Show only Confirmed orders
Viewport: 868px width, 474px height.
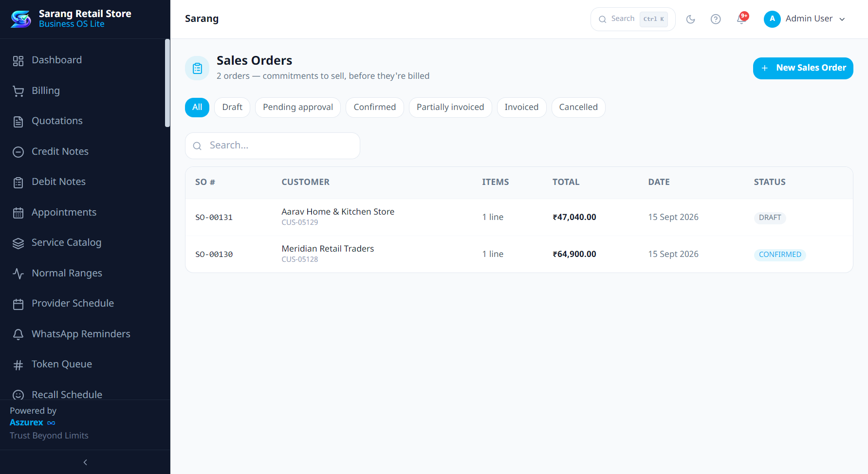[x=375, y=108]
